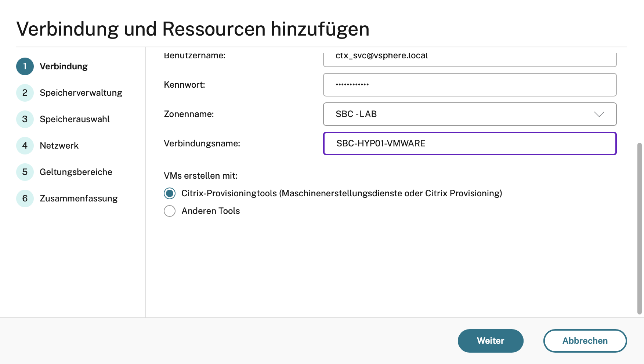Click the step 4 circle icon
The width and height of the screenshot is (644, 364).
coord(25,146)
